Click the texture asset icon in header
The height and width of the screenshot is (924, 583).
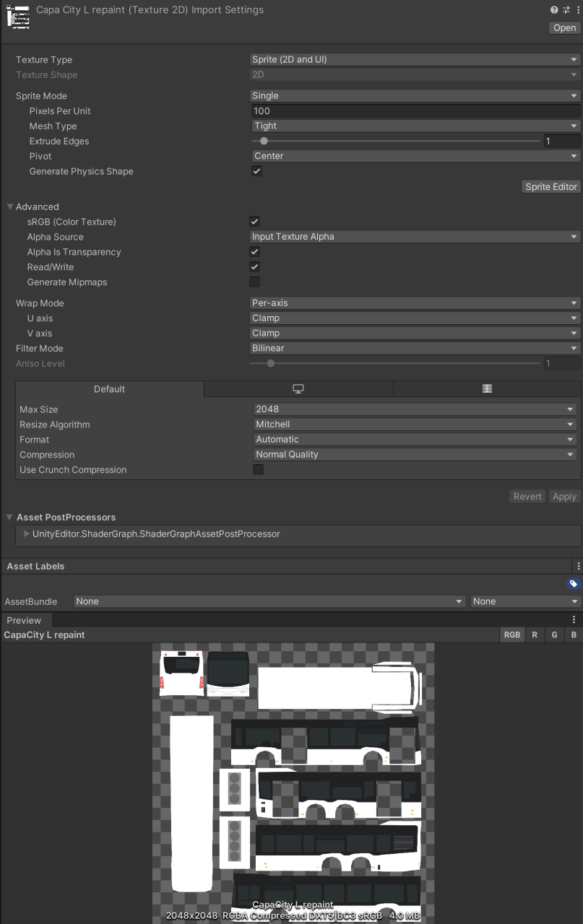[19, 17]
